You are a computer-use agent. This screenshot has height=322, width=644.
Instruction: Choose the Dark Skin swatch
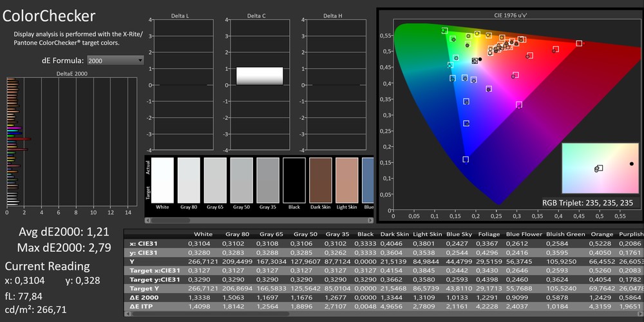point(320,180)
